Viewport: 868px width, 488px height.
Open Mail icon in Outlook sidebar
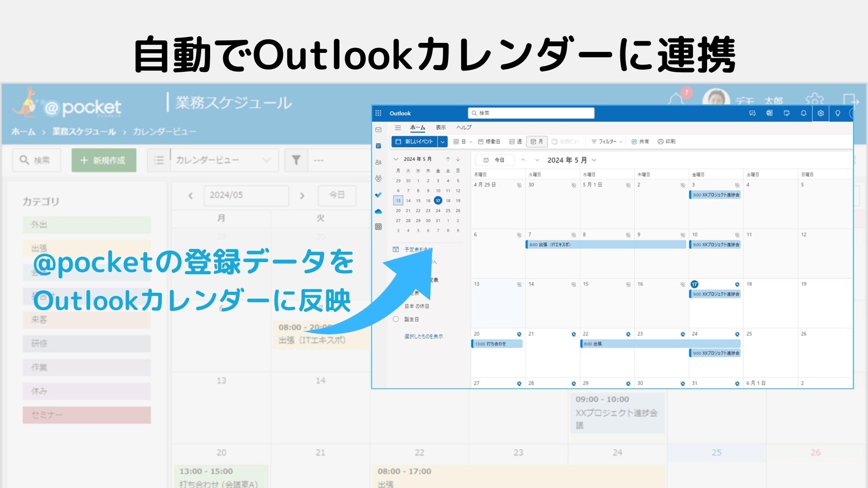click(378, 130)
